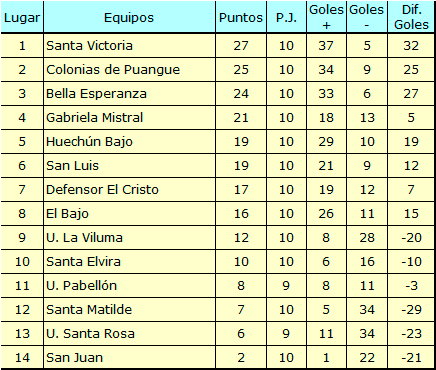Click the Gabriela Mistral cell
436x370 pixels.
(129, 118)
